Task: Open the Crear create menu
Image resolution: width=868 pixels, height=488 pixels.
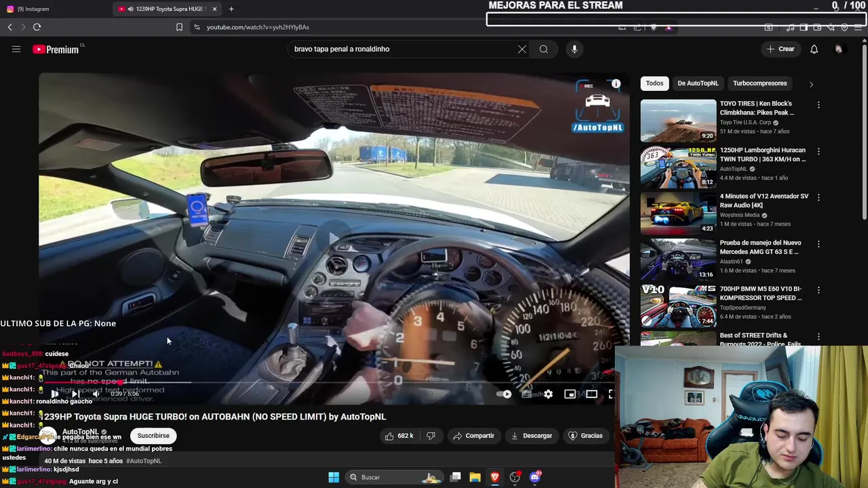Action: click(x=781, y=49)
